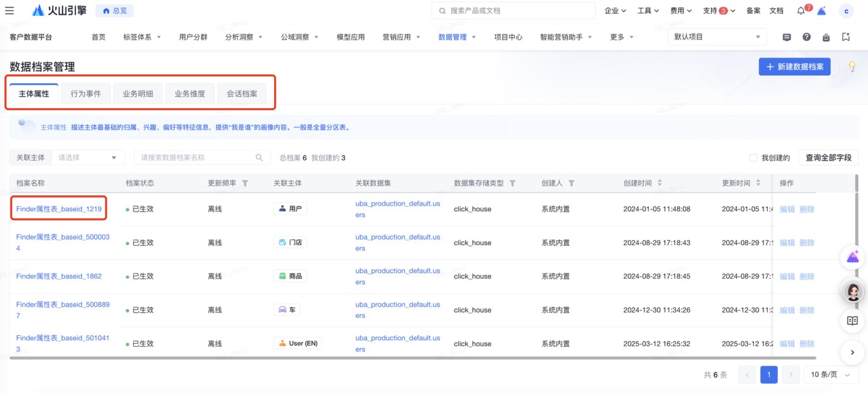Open the hamburger navigation menu
The height and width of the screenshot is (393, 868).
pyautogui.click(x=10, y=10)
